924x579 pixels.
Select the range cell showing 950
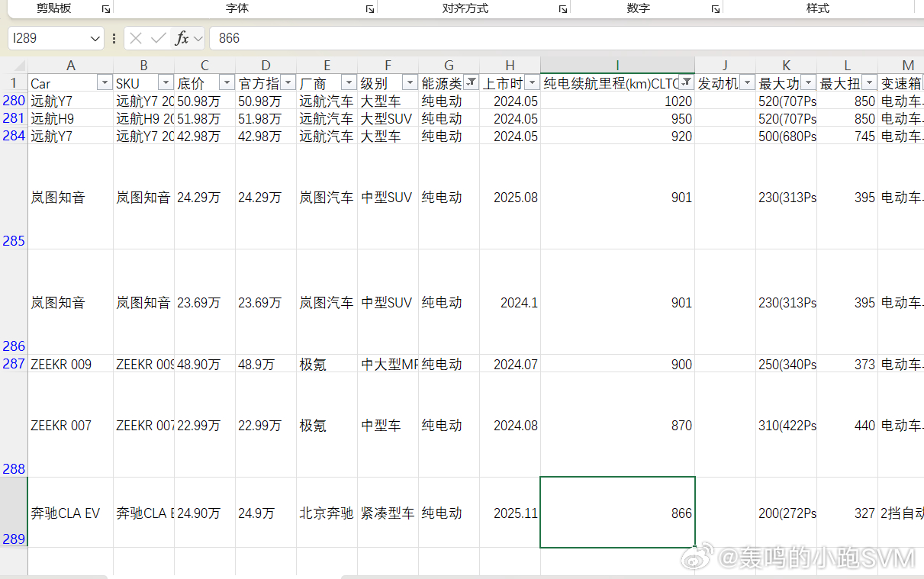click(617, 118)
